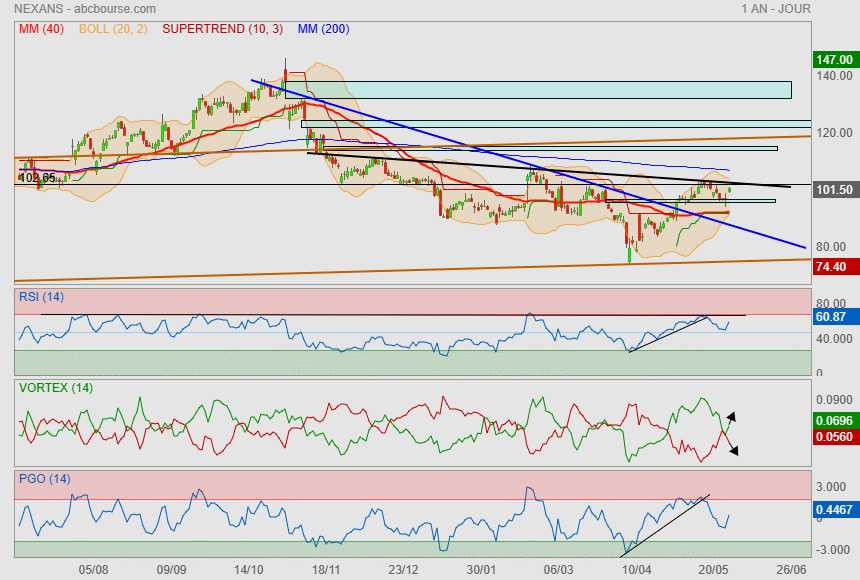The image size is (860, 580).
Task: Click the 20/05 date axis label
Action: tap(713, 570)
